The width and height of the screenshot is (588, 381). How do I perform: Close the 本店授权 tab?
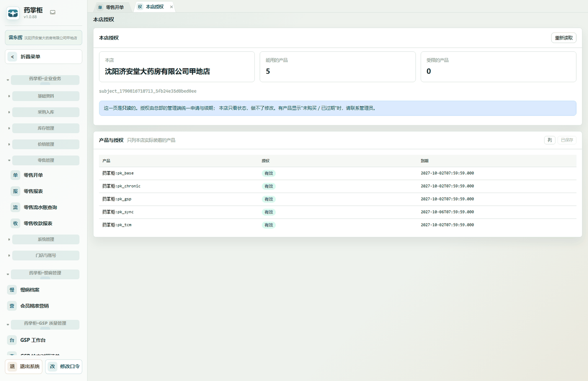(x=171, y=7)
